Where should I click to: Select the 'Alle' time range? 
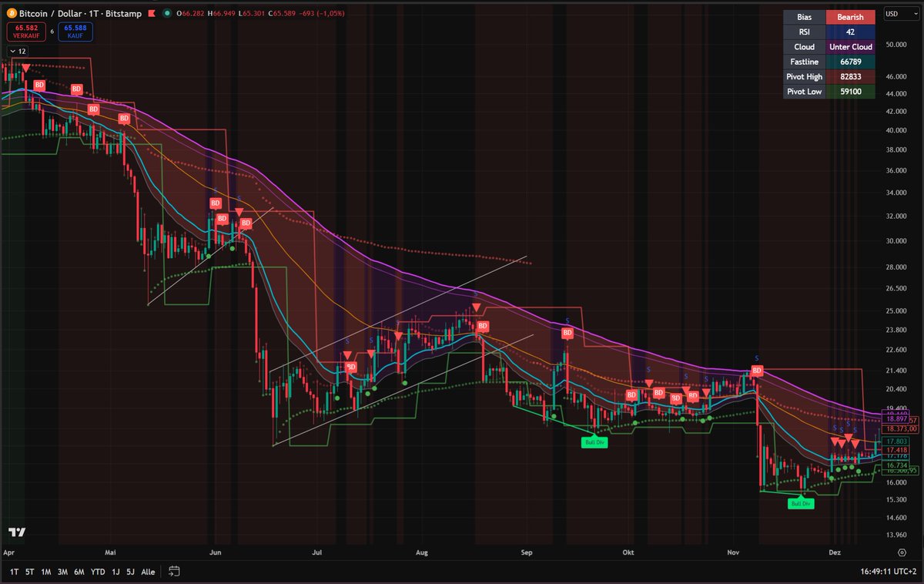click(x=148, y=572)
